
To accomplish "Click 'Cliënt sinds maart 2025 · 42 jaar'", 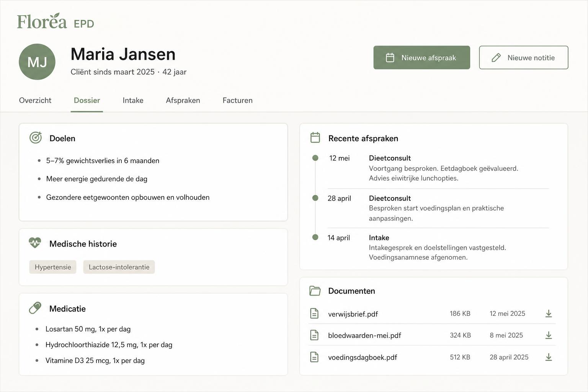I will (129, 72).
